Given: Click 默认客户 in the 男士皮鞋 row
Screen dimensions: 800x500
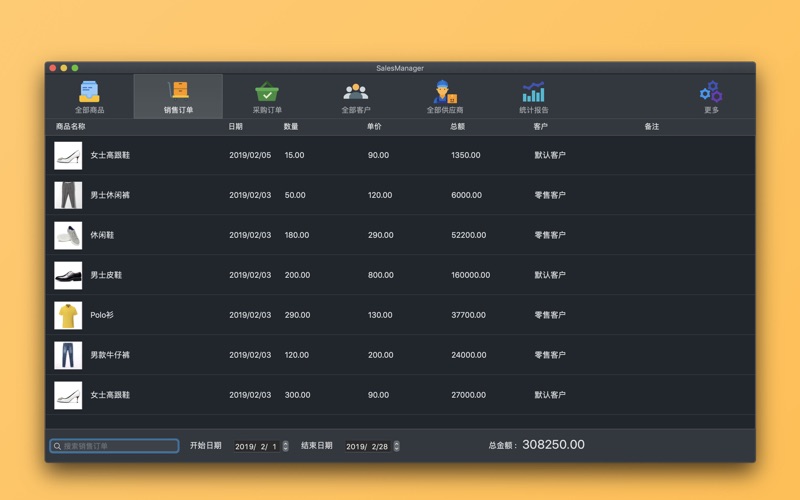Looking at the screenshot, I should (x=549, y=275).
